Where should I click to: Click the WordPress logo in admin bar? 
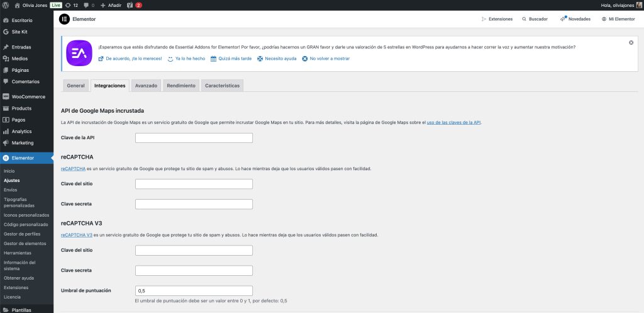(x=6, y=5)
